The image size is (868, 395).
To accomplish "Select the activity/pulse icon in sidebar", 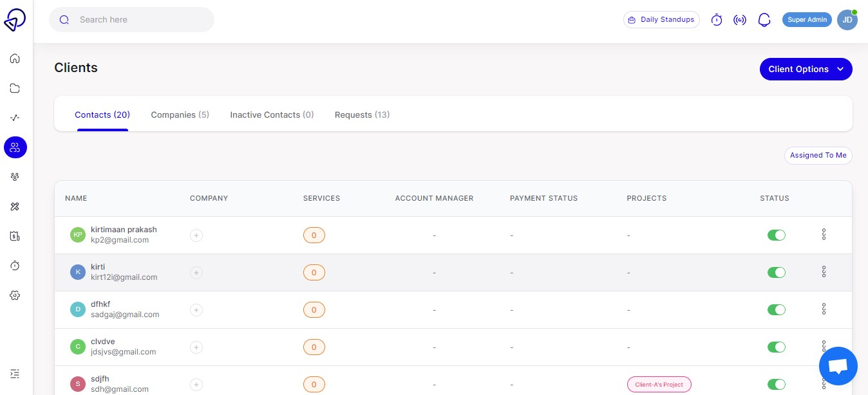I will click(x=15, y=118).
